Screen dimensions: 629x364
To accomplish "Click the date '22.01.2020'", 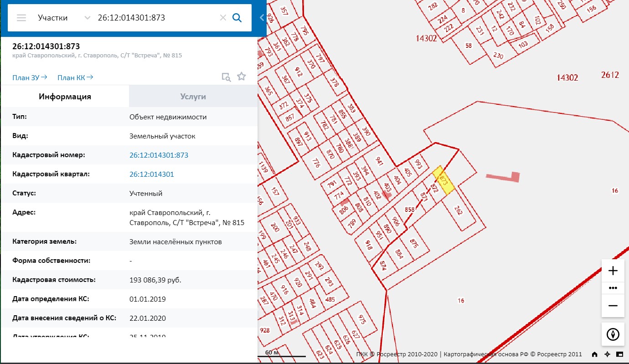I will click(x=148, y=318).
